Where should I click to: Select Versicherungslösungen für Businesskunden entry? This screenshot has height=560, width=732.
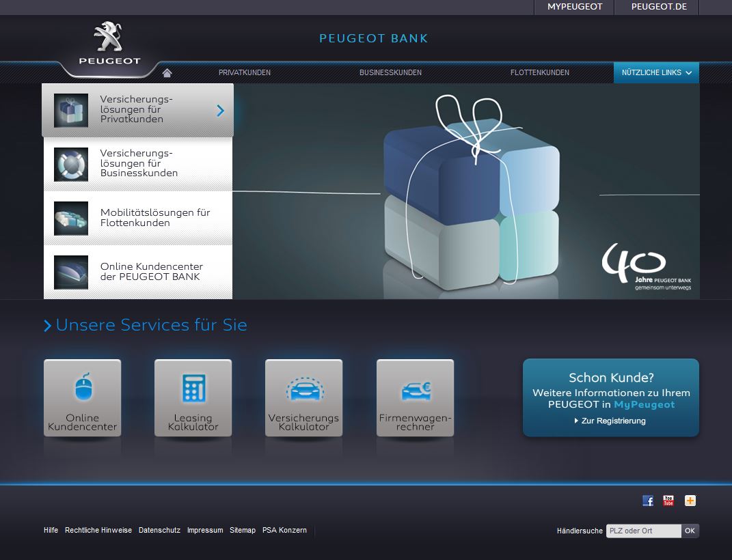(138, 165)
